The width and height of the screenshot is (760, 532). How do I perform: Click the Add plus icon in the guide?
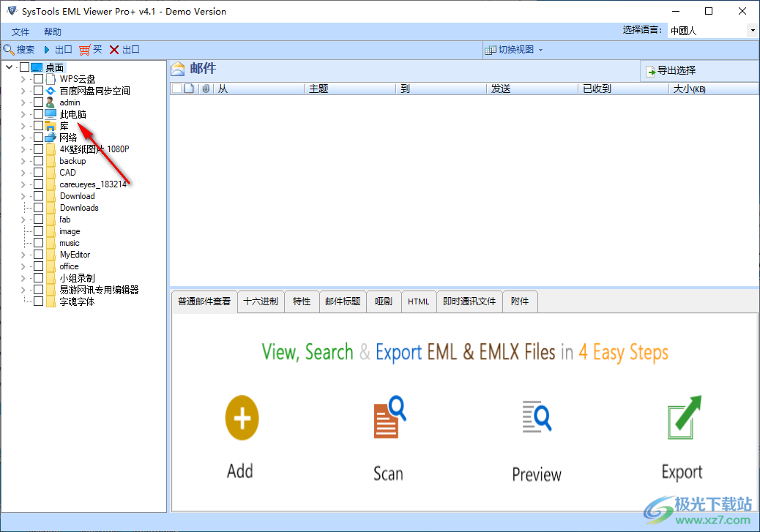[241, 418]
